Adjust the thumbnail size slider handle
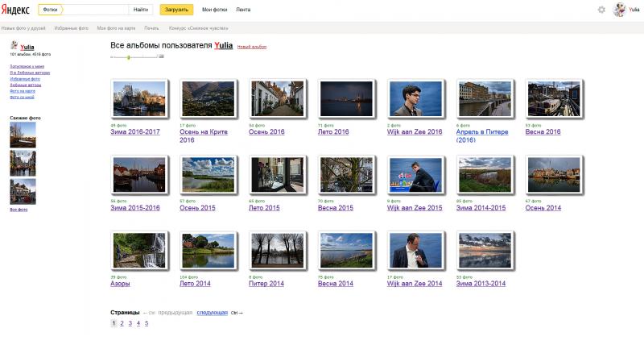 click(129, 57)
